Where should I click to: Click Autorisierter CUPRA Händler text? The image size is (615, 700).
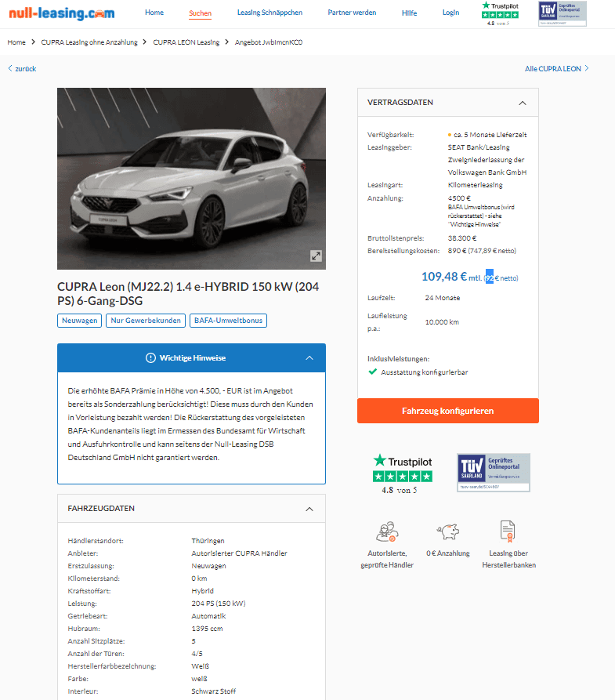239,553
